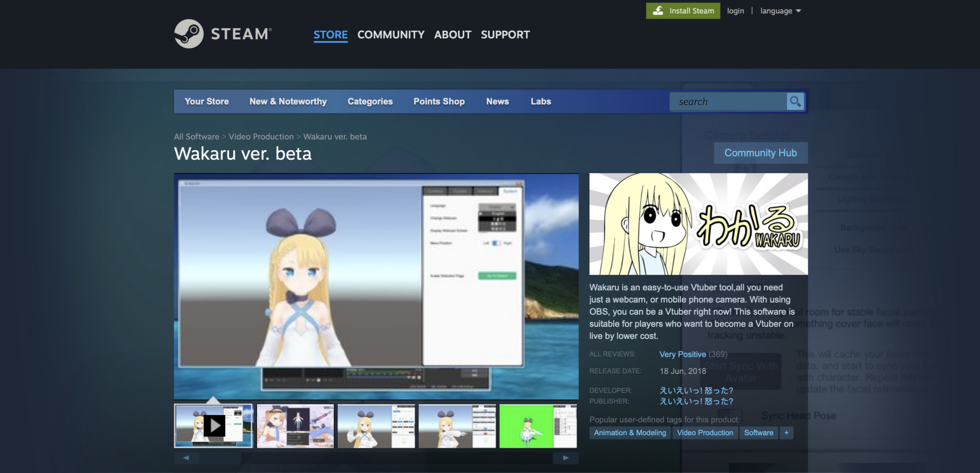View the Very Positive reviews

682,354
